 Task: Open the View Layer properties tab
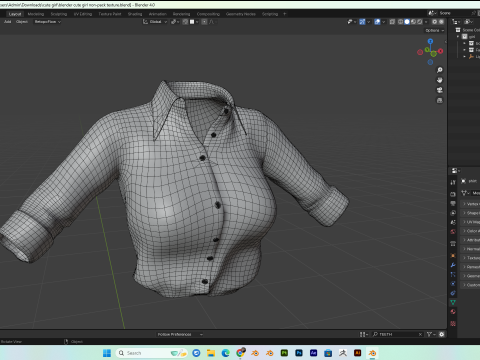tap(453, 213)
